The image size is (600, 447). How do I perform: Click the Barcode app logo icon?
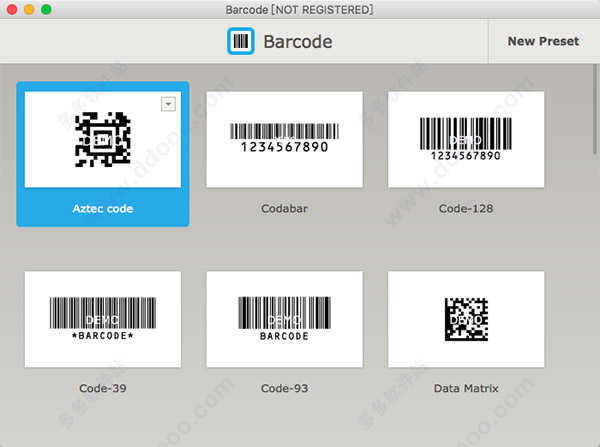click(241, 41)
